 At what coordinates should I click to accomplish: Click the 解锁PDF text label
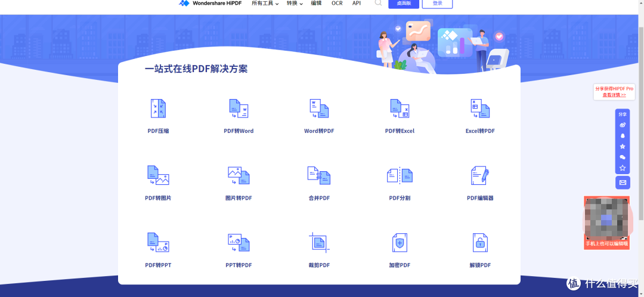tap(480, 265)
